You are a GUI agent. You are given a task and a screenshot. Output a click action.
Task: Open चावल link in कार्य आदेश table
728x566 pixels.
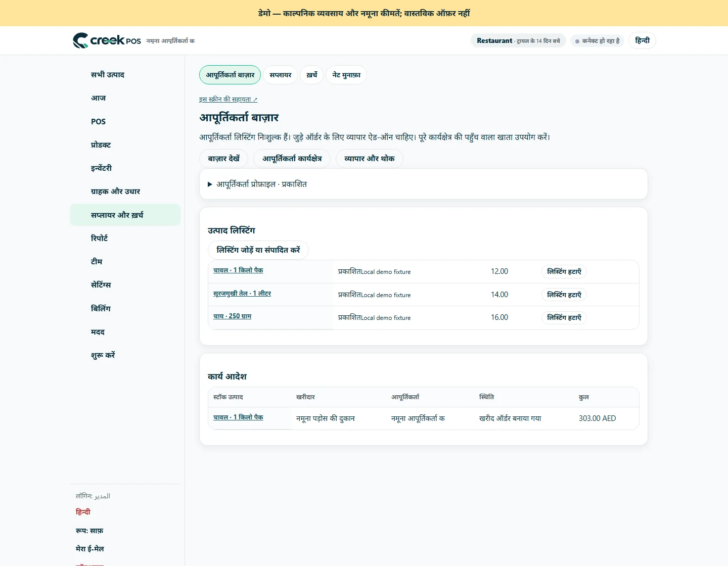[238, 417]
